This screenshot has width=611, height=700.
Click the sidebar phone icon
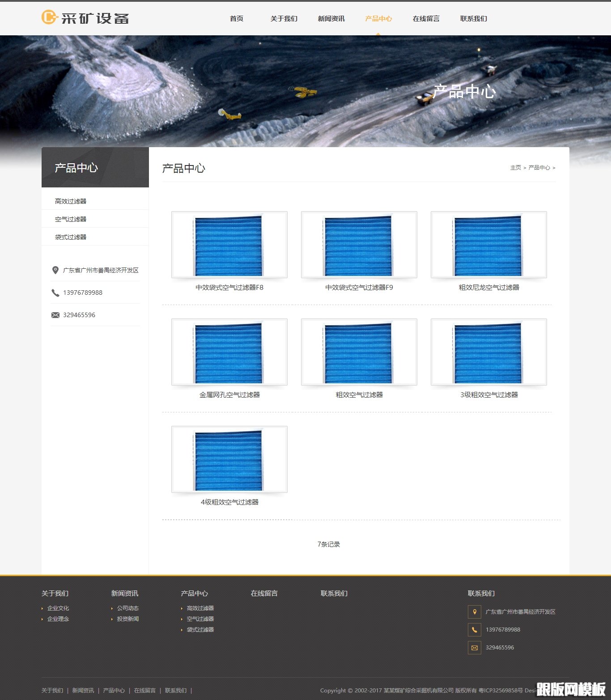(55, 293)
